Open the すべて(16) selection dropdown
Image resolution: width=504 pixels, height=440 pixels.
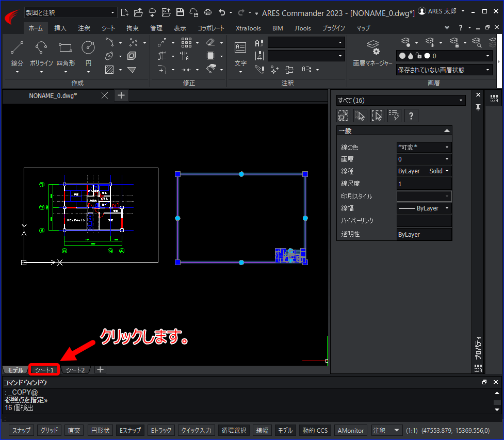pos(400,100)
